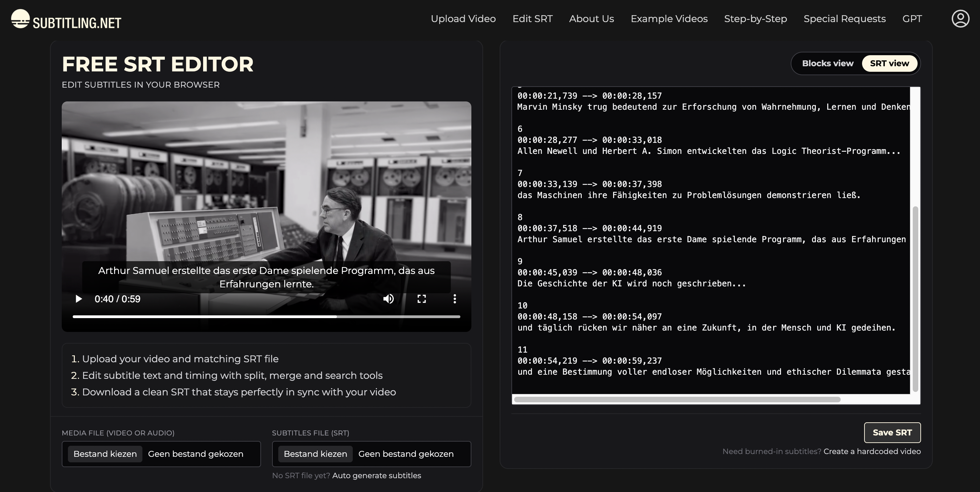
Task: Open Special Requests page
Action: point(844,19)
